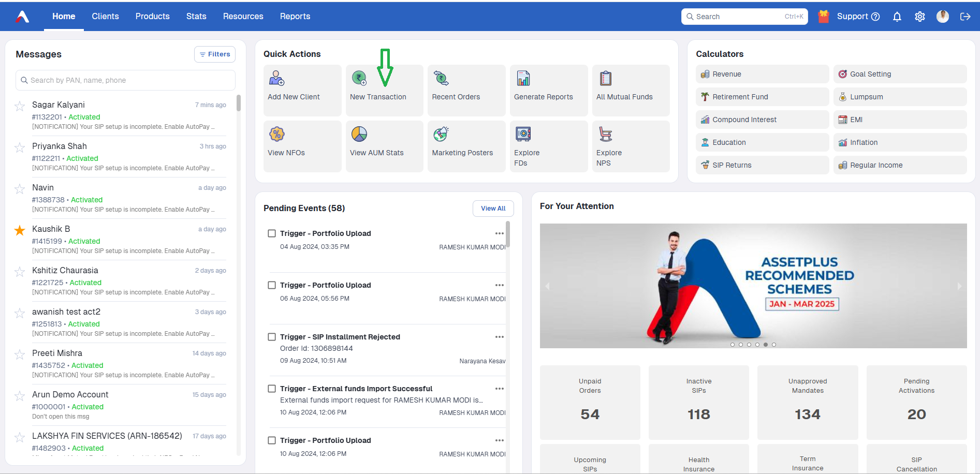Open the gift box icon
Viewport: 980px width, 474px height.
[x=824, y=17]
